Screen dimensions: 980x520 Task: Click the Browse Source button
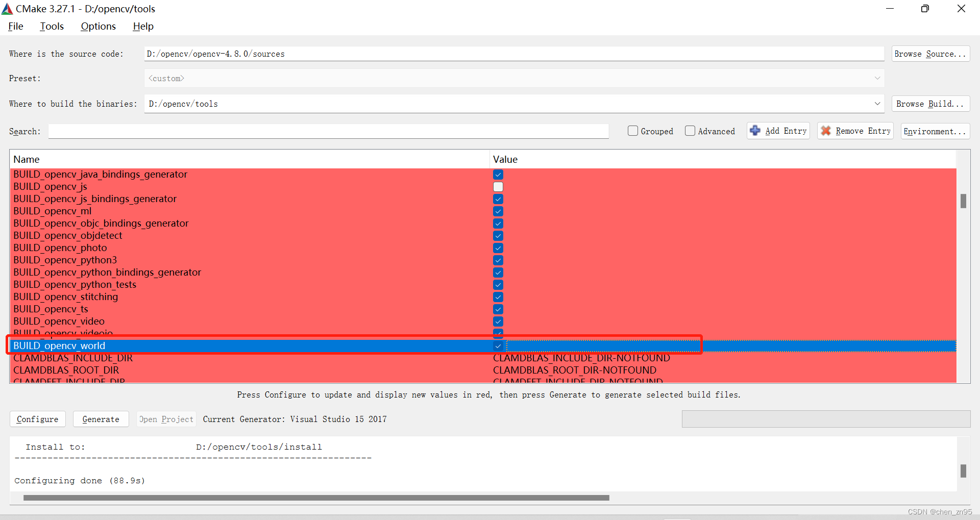coord(930,54)
